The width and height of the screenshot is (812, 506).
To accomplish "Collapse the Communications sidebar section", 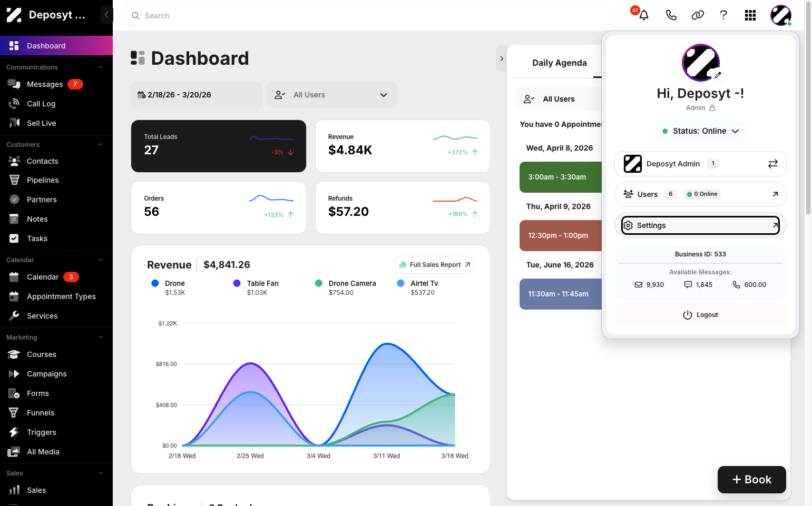I will click(x=100, y=67).
